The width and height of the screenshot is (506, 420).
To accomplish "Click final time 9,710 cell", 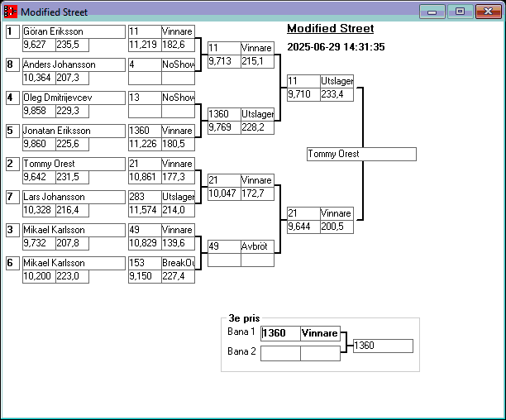I will coord(303,94).
